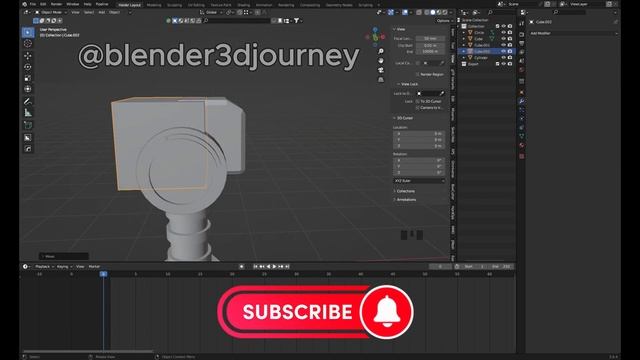This screenshot has height=360, width=640.
Task: Hide Circle object in viewport
Action: (503, 32)
